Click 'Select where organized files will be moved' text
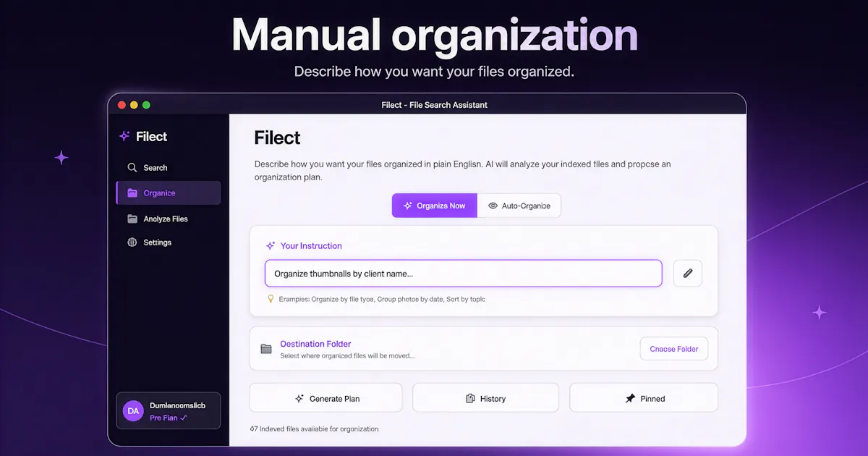868x456 pixels. (x=347, y=356)
